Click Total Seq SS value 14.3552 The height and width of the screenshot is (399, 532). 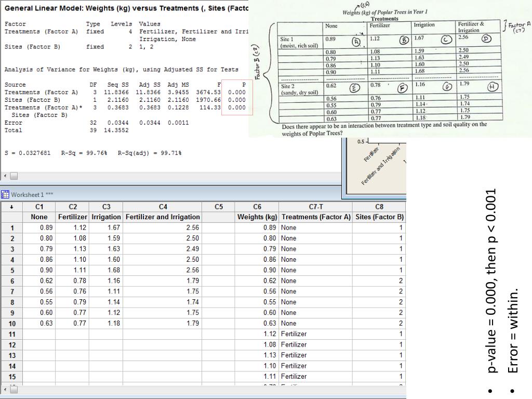point(116,130)
